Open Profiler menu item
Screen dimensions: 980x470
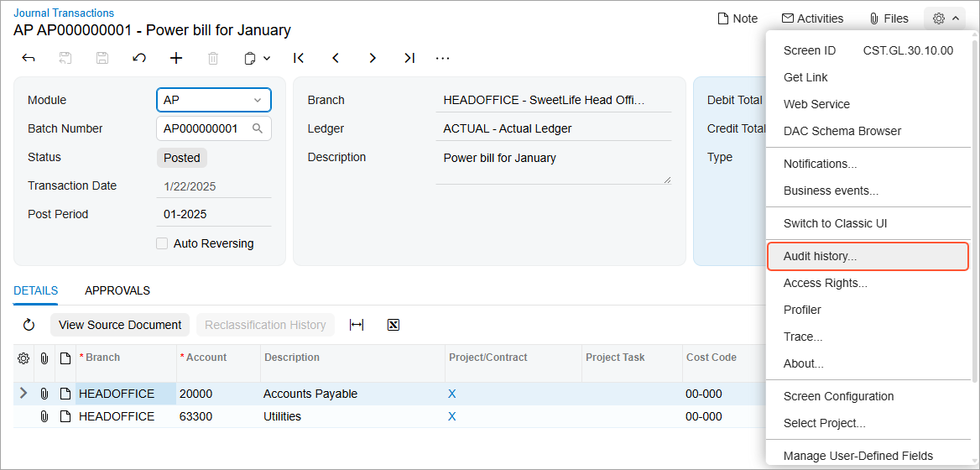click(x=868, y=310)
